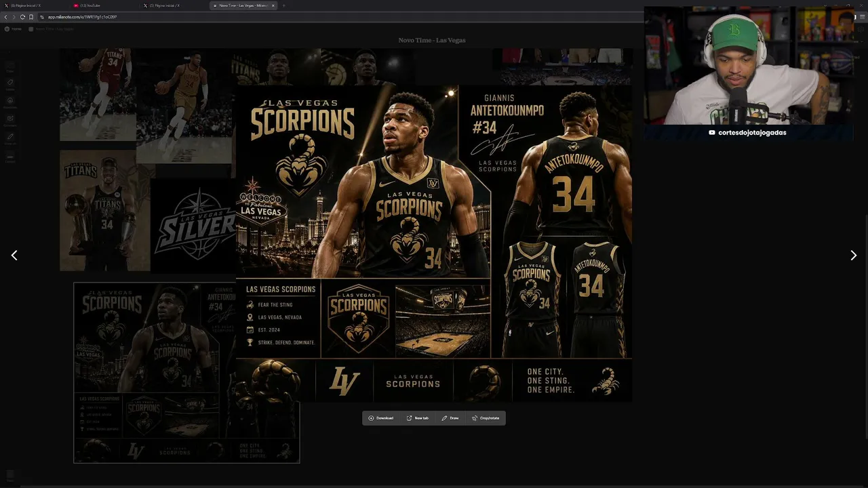Click the browser back arrow
Screen dimensions: 868x488
pos(5,17)
